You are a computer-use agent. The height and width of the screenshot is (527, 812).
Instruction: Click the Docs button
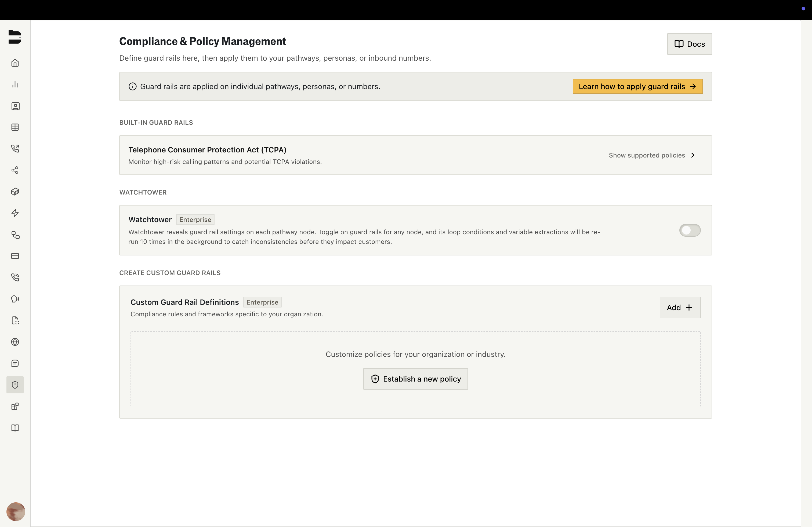[x=689, y=44]
